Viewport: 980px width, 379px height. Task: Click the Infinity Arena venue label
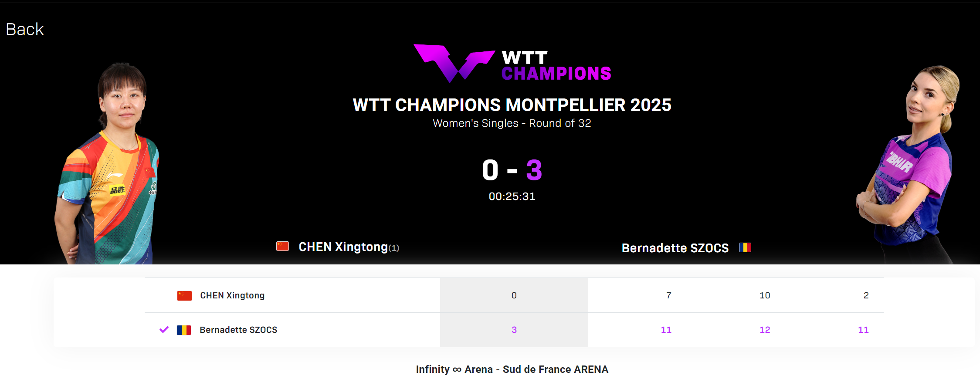pos(512,369)
